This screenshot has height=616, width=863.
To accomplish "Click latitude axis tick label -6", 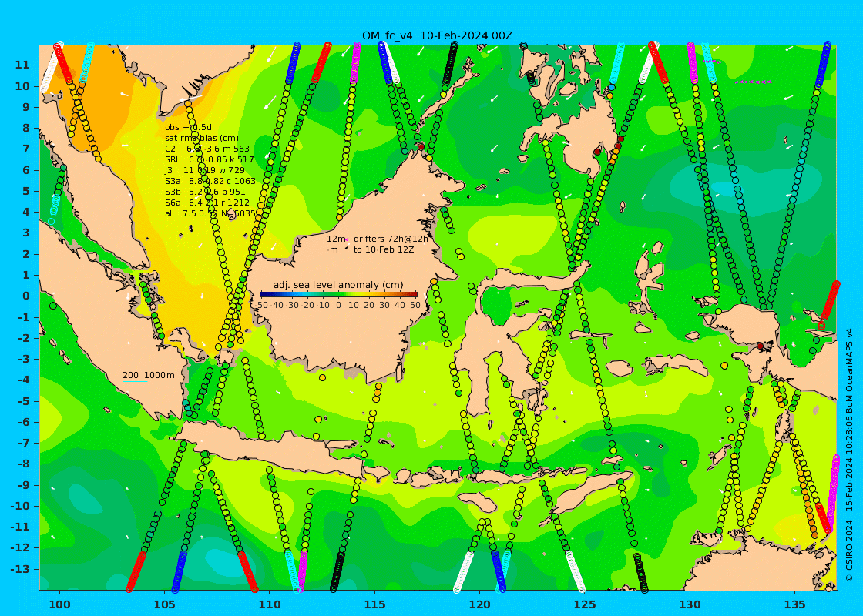I will coord(23,422).
